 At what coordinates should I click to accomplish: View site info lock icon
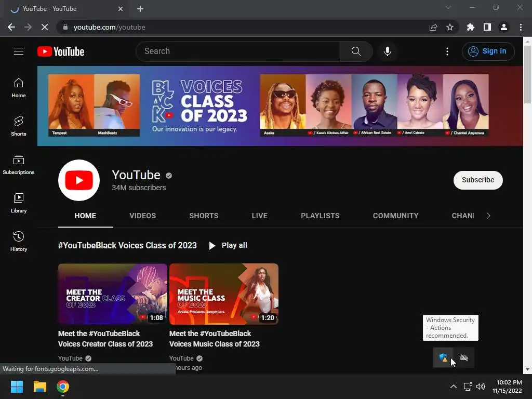[x=65, y=27]
